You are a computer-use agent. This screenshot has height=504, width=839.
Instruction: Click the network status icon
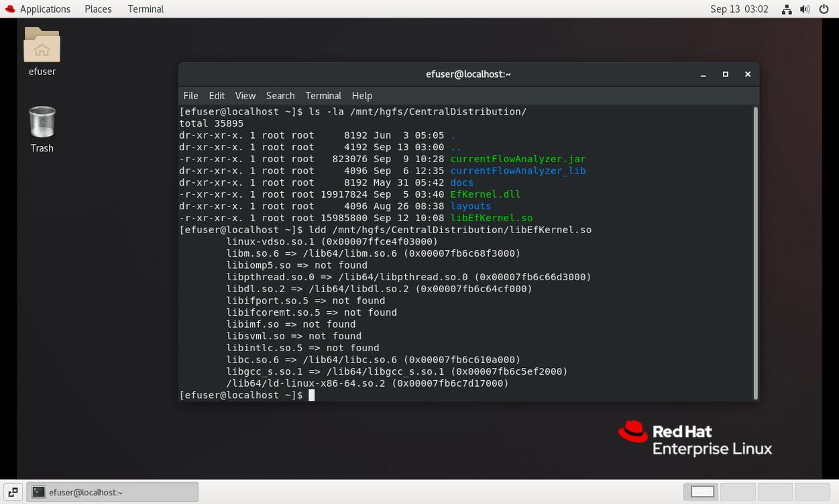[x=787, y=9]
